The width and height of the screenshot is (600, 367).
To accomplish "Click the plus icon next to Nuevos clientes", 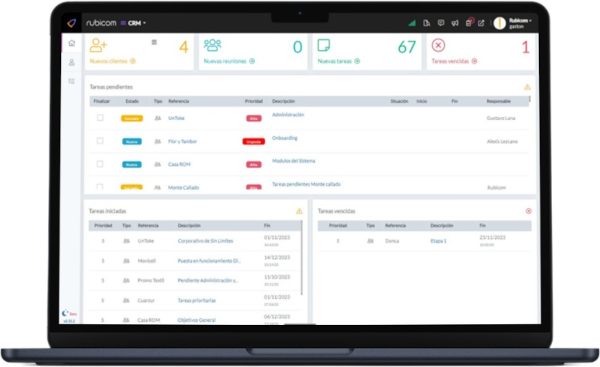I will tap(133, 61).
